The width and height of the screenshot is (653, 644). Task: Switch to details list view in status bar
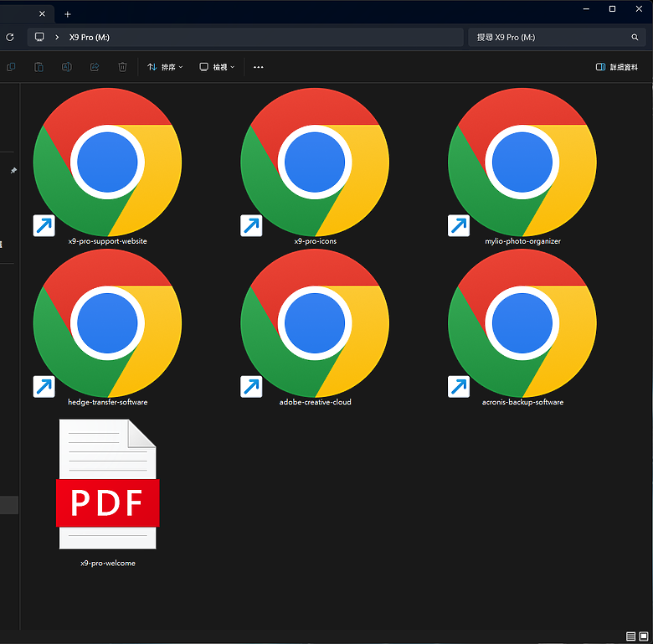point(630,636)
